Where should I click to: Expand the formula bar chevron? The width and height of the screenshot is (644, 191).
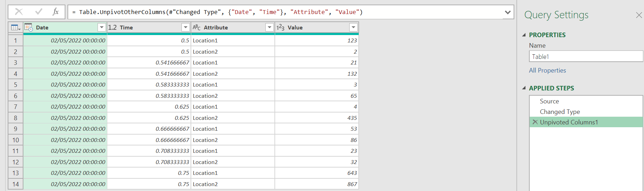[x=508, y=12]
